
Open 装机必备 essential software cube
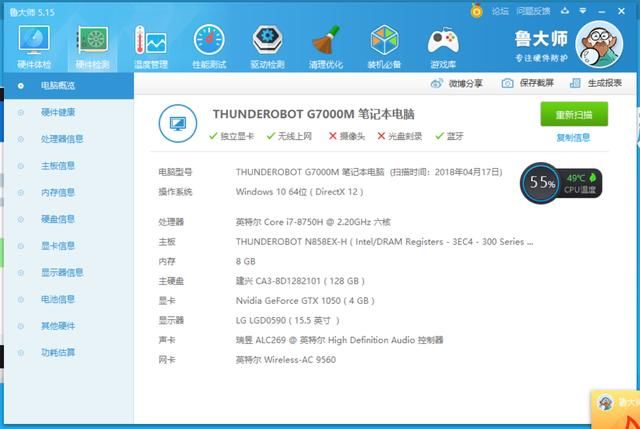(384, 47)
